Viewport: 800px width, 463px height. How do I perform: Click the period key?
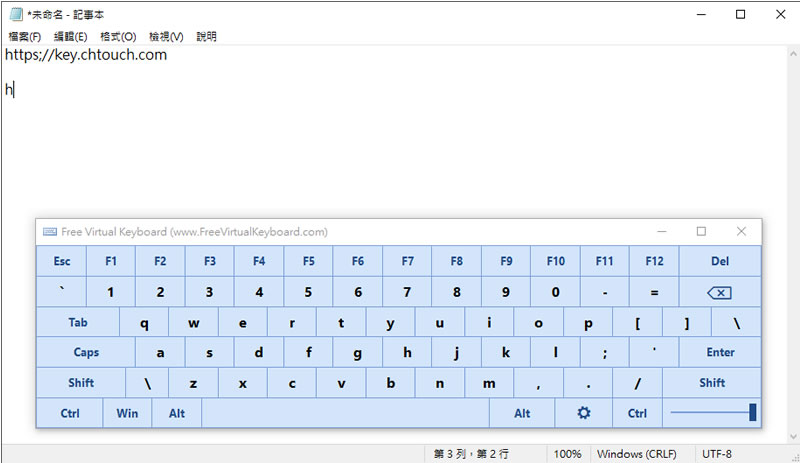[588, 383]
